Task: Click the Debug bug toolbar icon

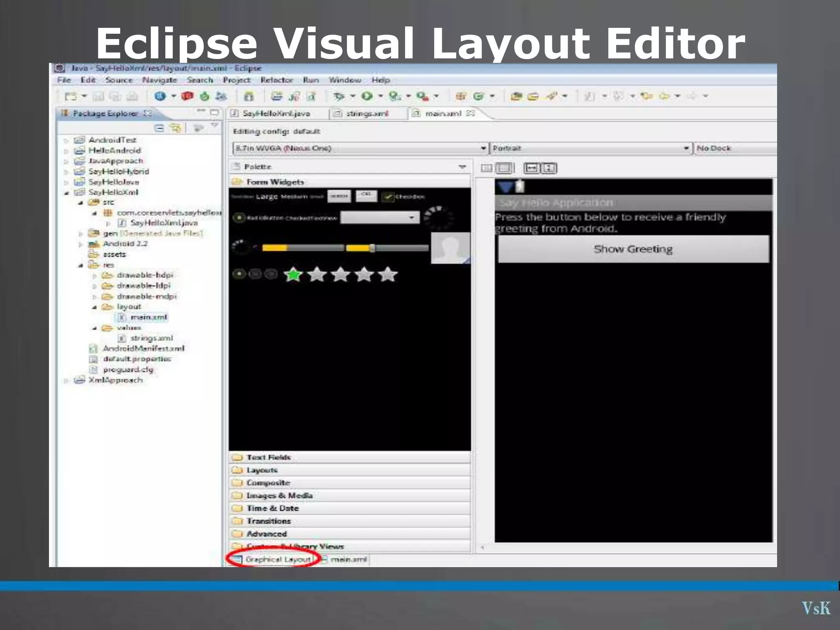Action: 339,96
